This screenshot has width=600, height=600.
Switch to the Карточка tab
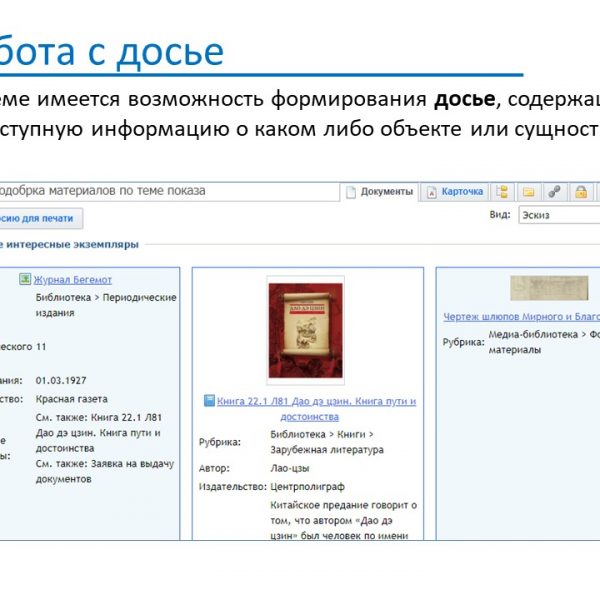pos(454,192)
